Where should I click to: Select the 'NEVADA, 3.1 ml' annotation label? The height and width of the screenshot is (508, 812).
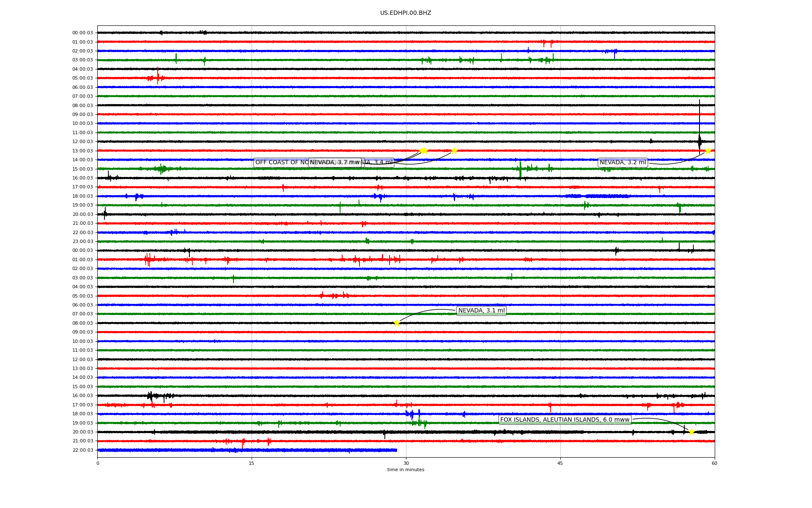481,311
